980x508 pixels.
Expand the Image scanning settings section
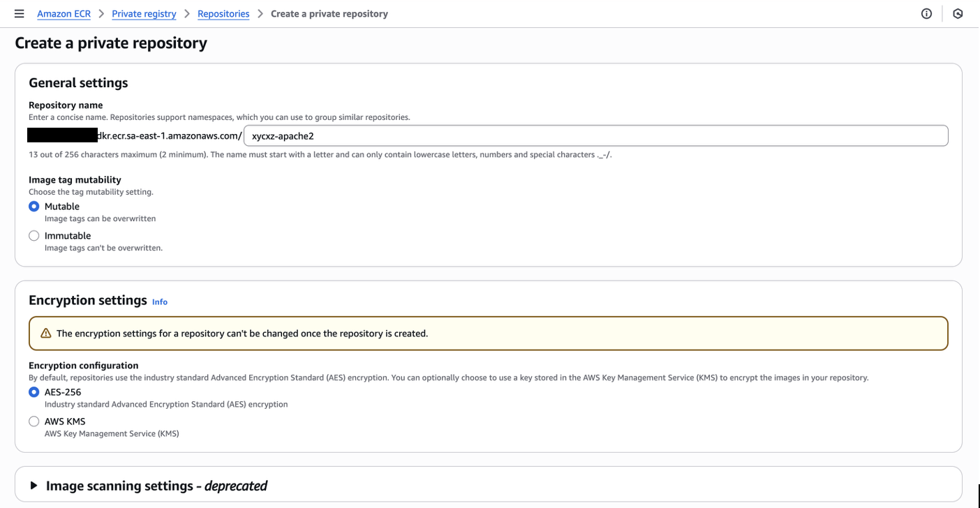[157, 485]
